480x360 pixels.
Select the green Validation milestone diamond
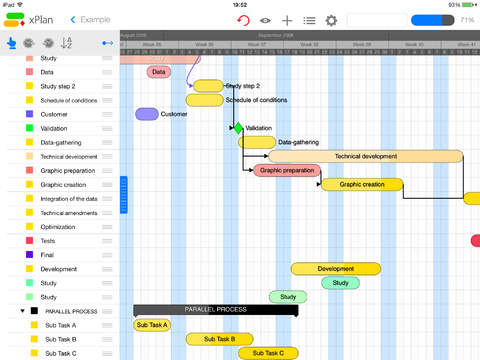click(238, 128)
